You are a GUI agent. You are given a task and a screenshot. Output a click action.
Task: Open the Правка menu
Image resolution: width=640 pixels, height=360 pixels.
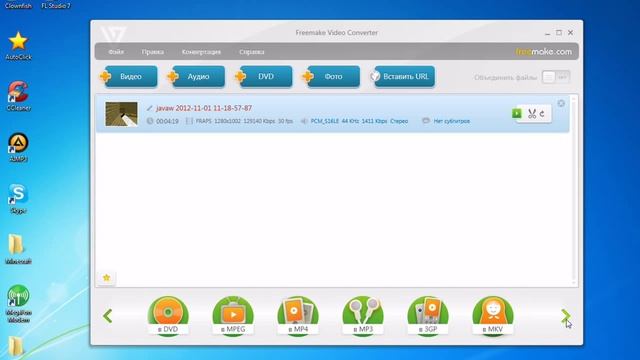coord(153,52)
